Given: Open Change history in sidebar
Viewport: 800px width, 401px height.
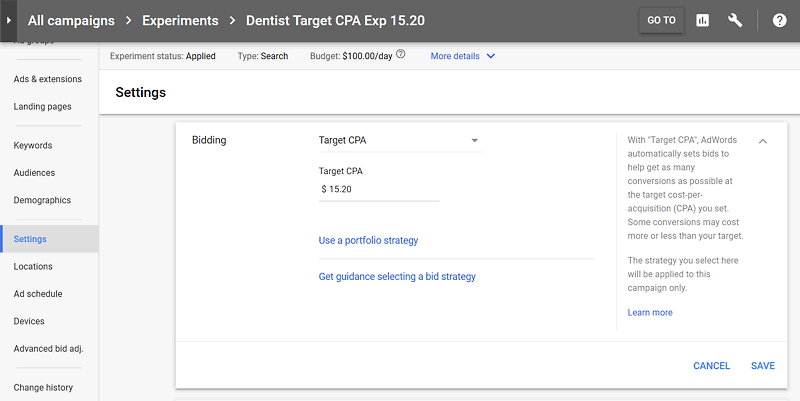Looking at the screenshot, I should click(x=43, y=387).
